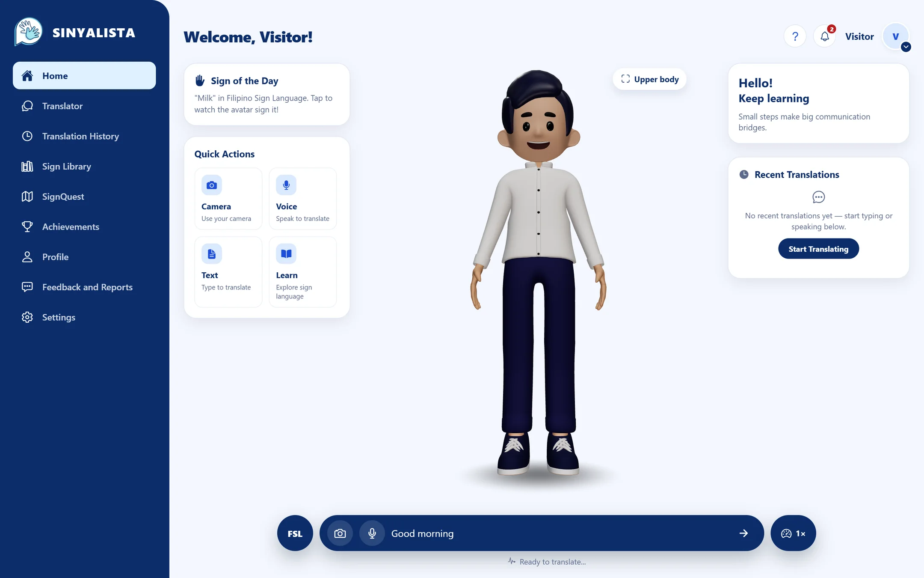Toggle the FSL language button

coord(295,533)
